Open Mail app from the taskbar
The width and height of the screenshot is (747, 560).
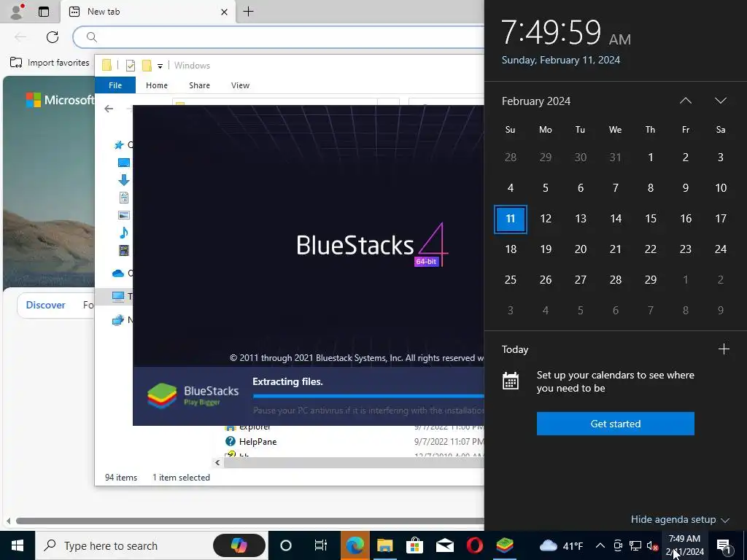coord(445,545)
